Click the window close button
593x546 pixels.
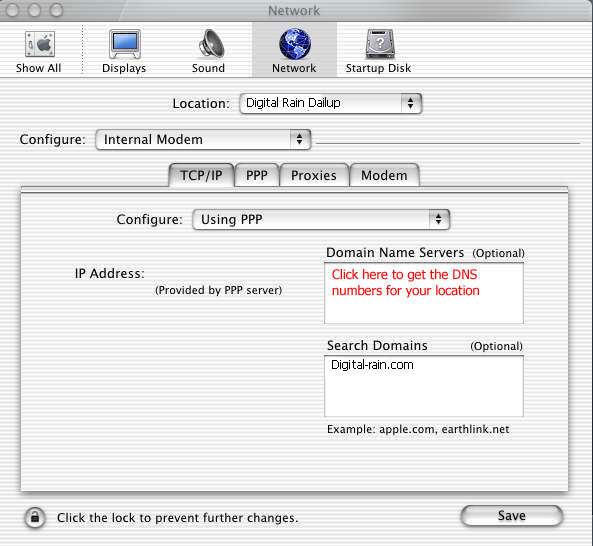12,10
